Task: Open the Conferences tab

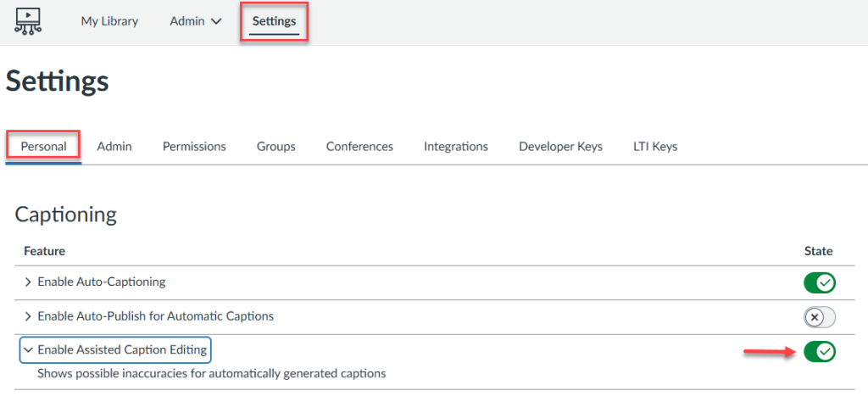Action: pos(359,146)
